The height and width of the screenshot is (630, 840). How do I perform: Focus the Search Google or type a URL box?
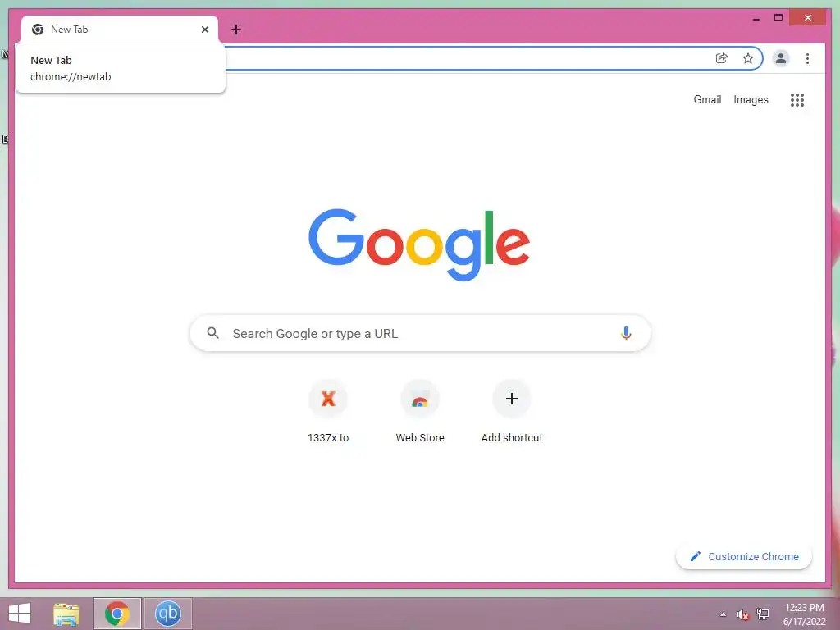click(420, 333)
